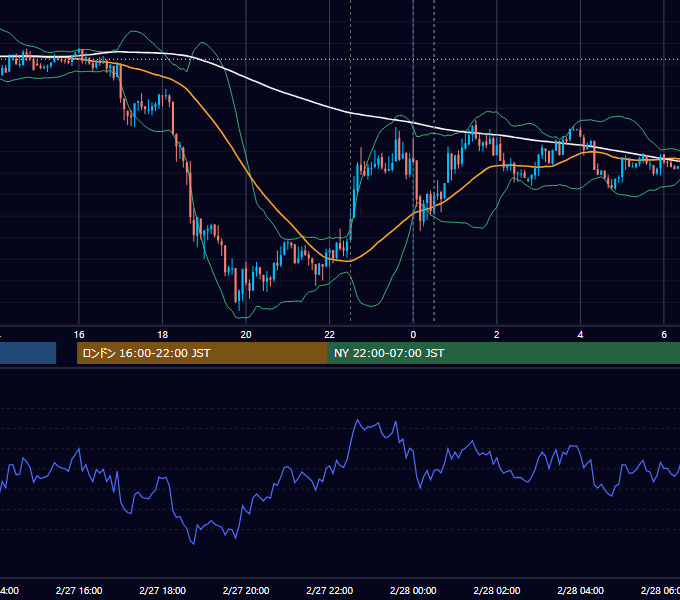The height and width of the screenshot is (600, 680).
Task: Click the 2/27 20:00 label on the lower axis
Action: click(246, 590)
